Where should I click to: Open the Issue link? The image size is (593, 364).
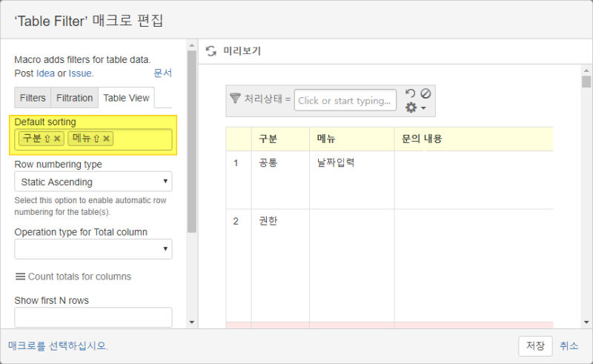coord(80,73)
